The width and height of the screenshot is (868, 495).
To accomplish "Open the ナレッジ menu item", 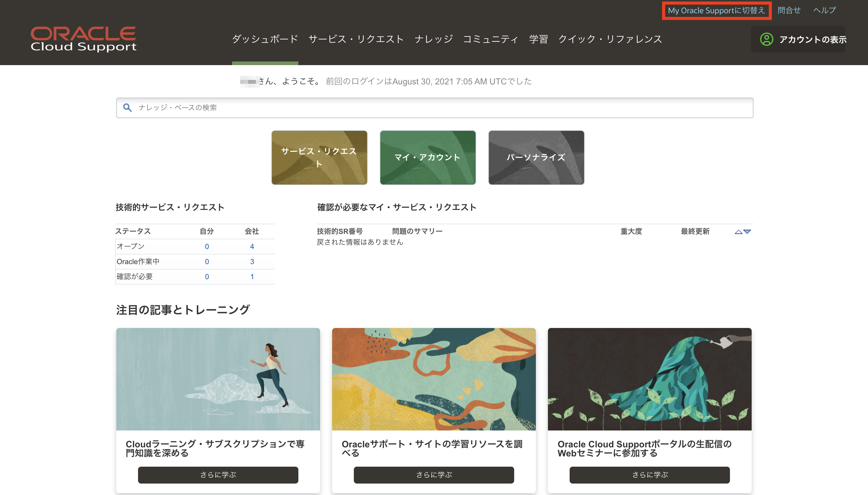I will click(x=434, y=39).
